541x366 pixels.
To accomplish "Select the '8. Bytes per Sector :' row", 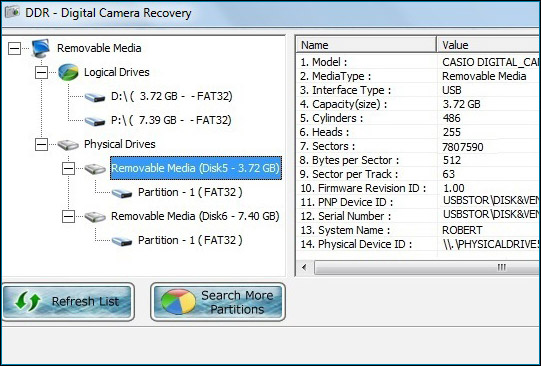I will [x=419, y=160].
